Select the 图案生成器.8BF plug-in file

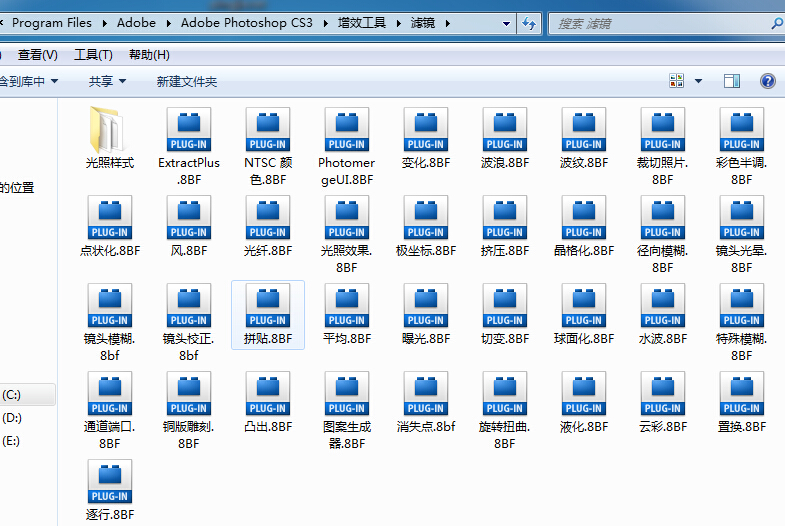[346, 409]
